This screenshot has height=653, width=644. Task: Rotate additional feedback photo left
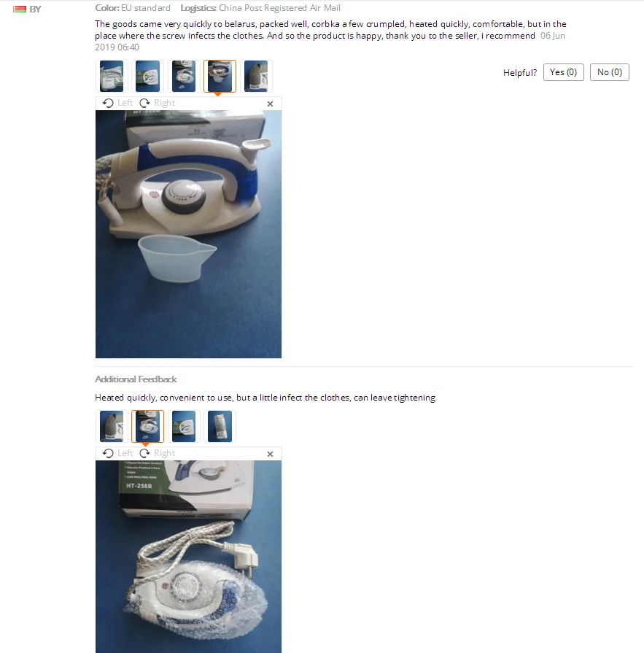point(118,453)
